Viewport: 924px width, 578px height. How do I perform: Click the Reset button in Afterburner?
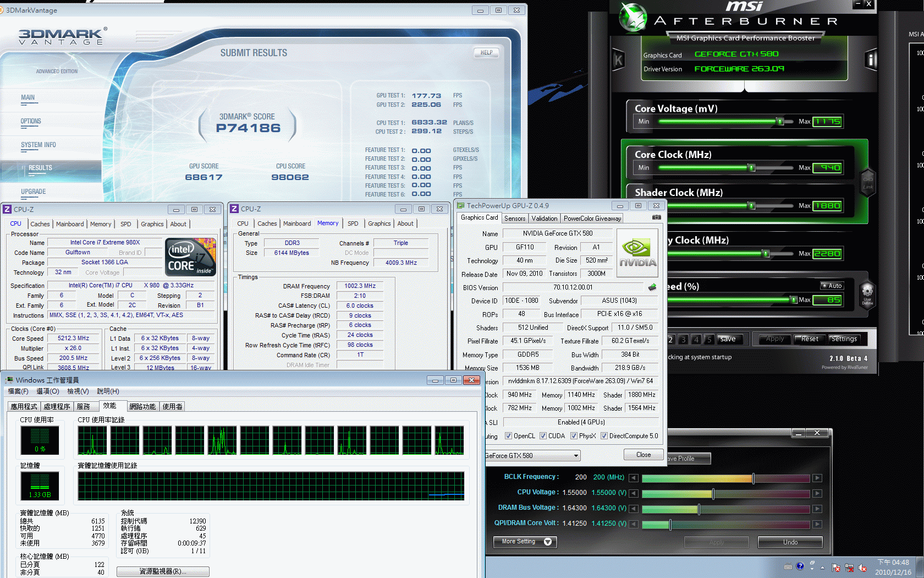[x=809, y=339]
